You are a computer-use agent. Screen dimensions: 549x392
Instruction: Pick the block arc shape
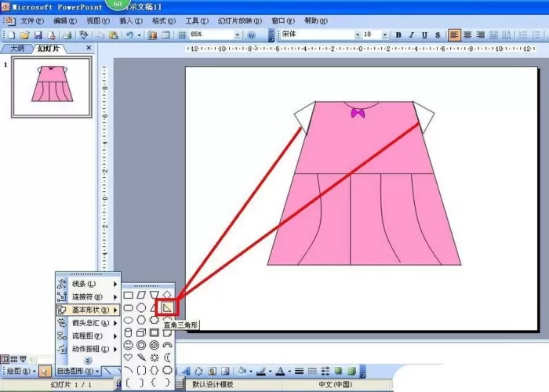167,345
